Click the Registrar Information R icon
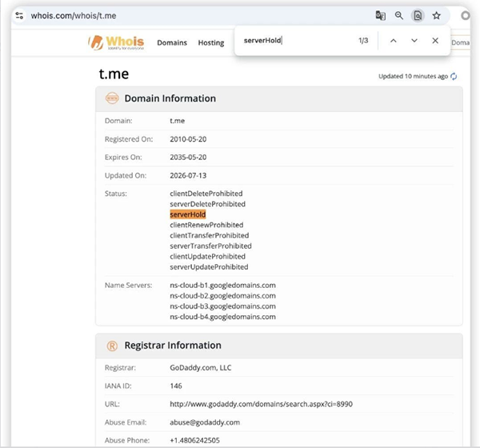480x448 pixels. point(112,346)
